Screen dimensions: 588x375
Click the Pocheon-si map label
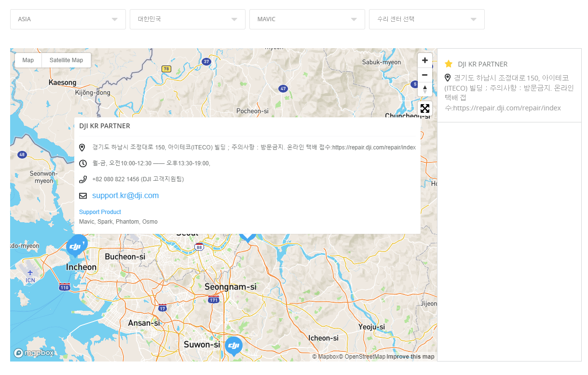click(x=252, y=111)
